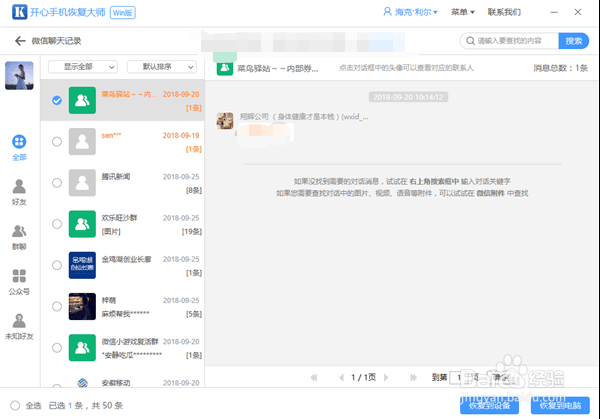Image resolution: width=600 pixels, height=419 pixels.
Task: Open user account menu 海克·利尔
Action: (x=410, y=12)
